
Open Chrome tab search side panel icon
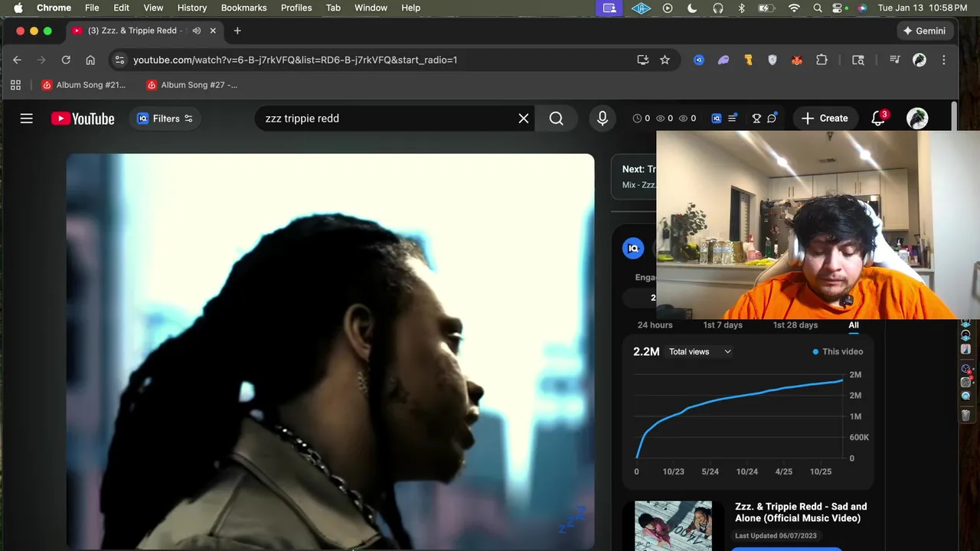click(x=858, y=60)
